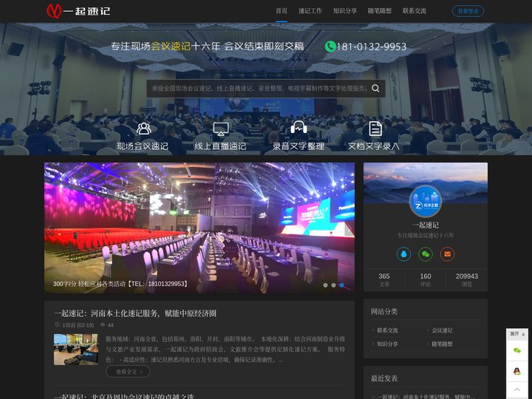This screenshot has width=532, height=399.
Task: Select the third blue carousel dot
Action: point(342,285)
